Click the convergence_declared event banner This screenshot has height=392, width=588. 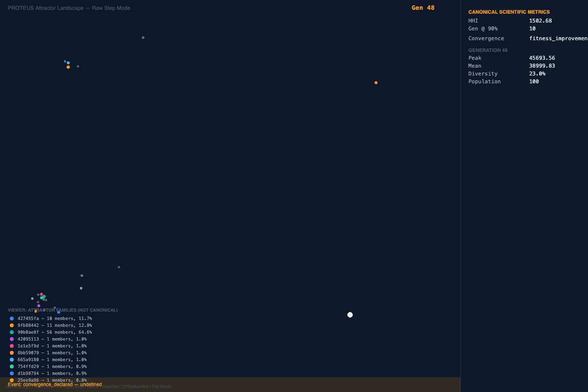click(x=55, y=385)
